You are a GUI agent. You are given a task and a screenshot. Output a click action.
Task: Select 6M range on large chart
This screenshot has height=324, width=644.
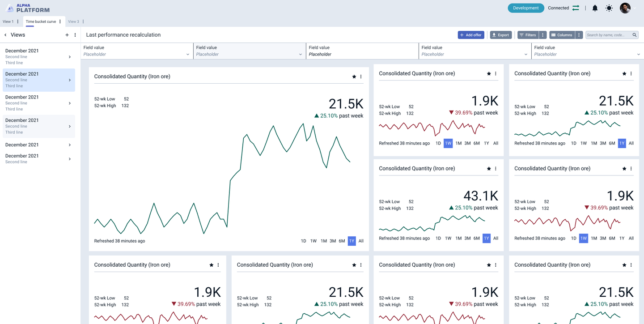pos(342,241)
